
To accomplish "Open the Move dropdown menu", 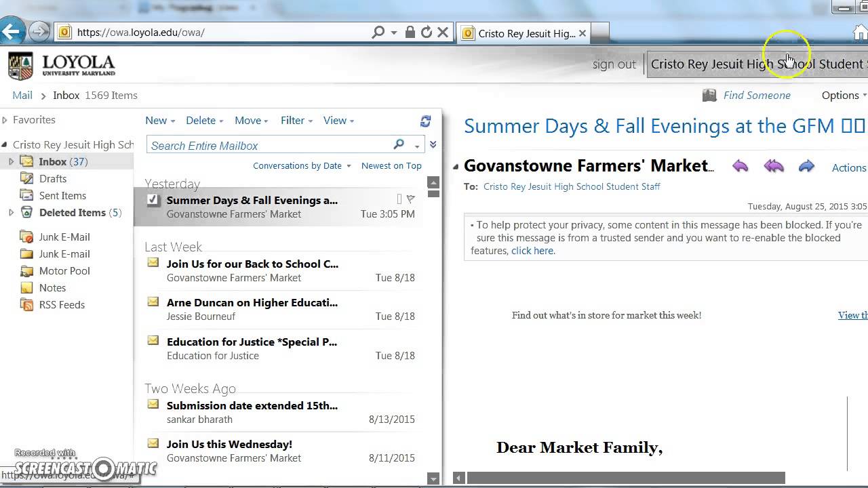I will (x=251, y=121).
